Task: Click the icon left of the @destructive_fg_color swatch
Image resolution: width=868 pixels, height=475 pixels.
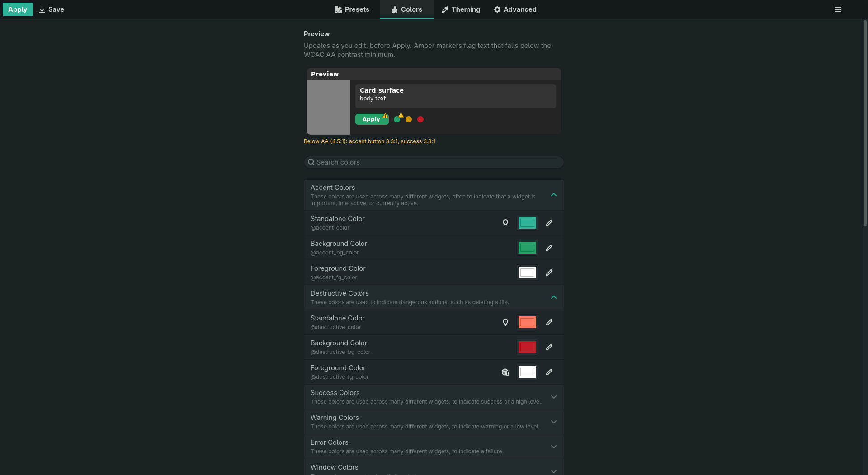Action: click(505, 372)
